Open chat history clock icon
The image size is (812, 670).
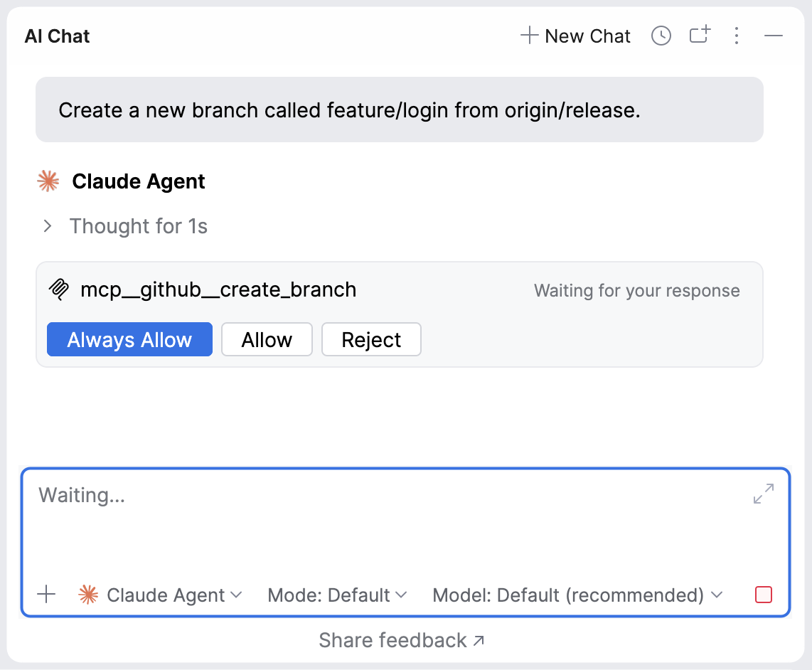[661, 36]
